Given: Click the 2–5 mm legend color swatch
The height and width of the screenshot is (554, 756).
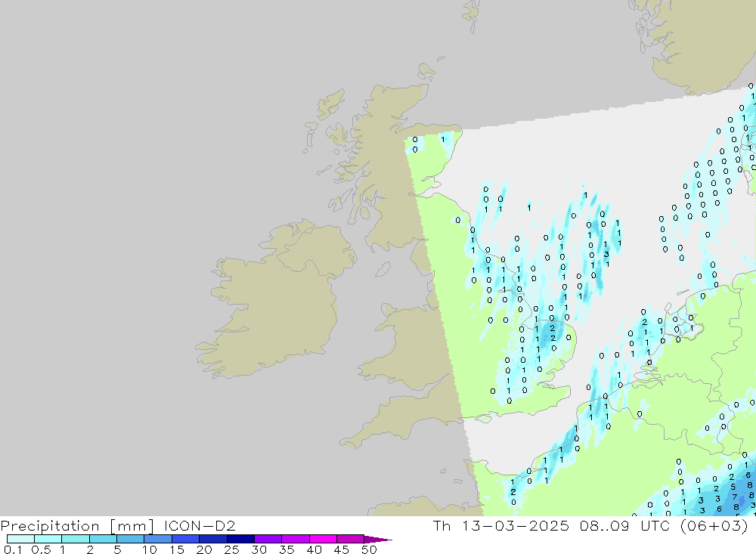Looking at the screenshot, I should [103, 539].
